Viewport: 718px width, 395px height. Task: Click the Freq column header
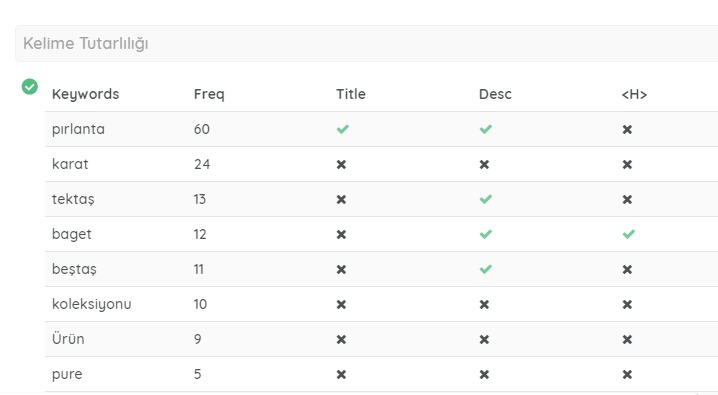209,94
